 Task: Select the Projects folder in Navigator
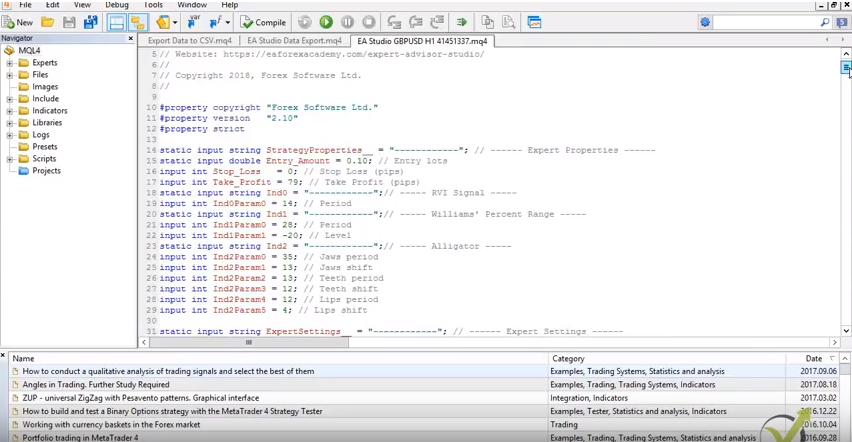(45, 171)
